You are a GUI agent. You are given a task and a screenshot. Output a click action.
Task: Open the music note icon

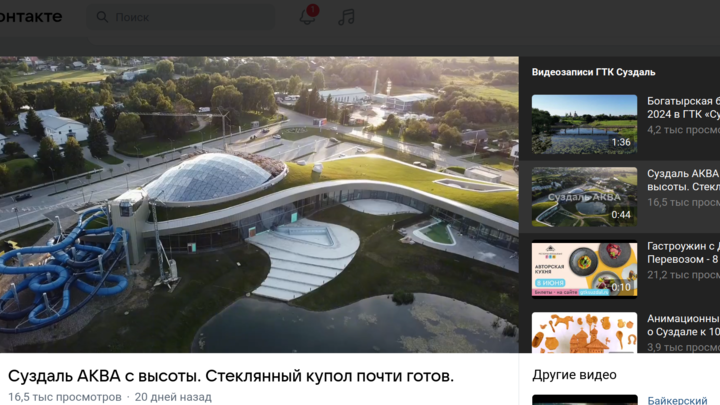click(x=346, y=17)
